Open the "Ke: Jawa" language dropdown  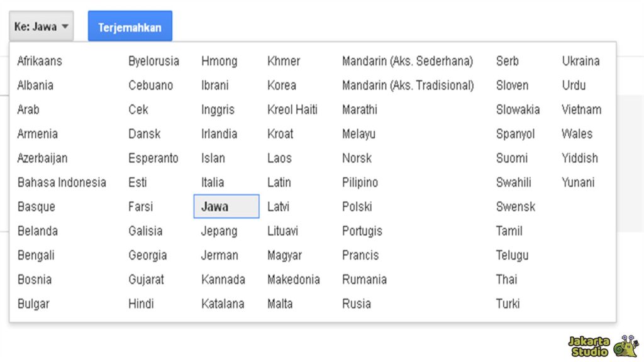click(x=40, y=25)
